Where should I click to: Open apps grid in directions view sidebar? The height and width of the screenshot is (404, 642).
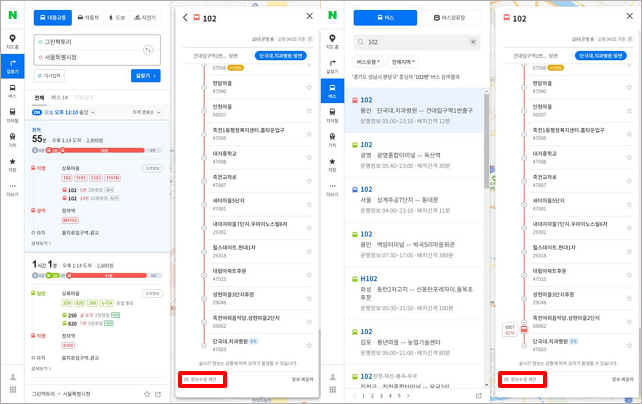coord(13,390)
